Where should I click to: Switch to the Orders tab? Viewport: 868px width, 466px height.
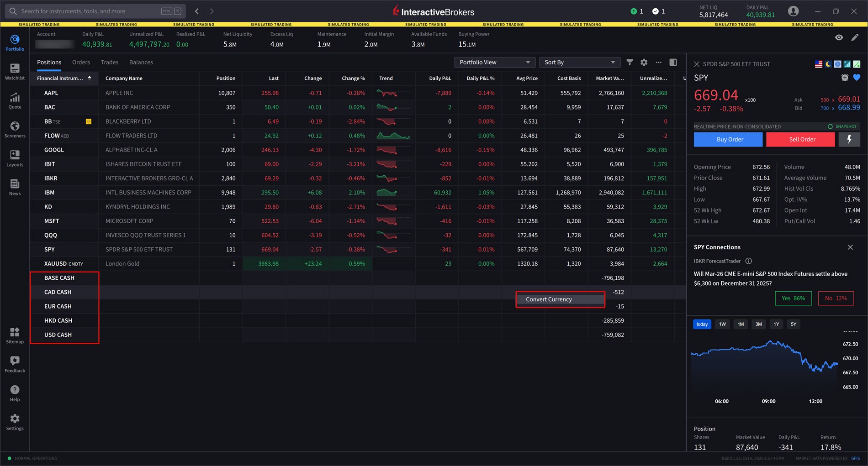coord(81,62)
